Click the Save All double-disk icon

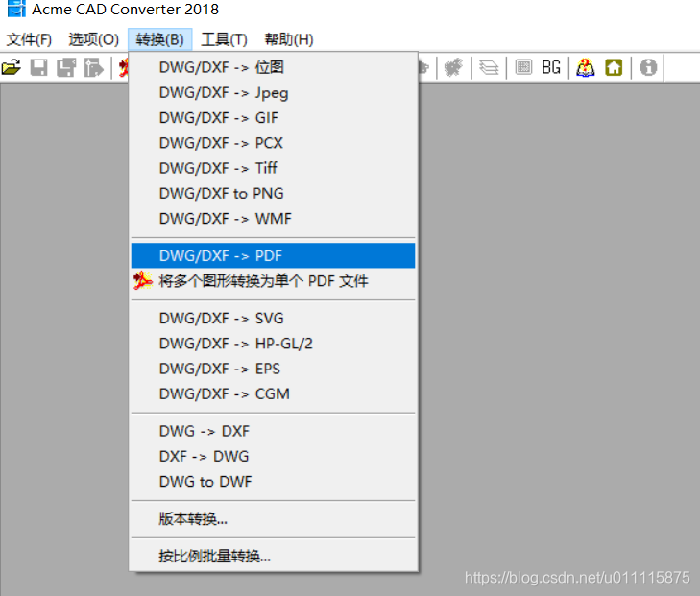pos(66,67)
